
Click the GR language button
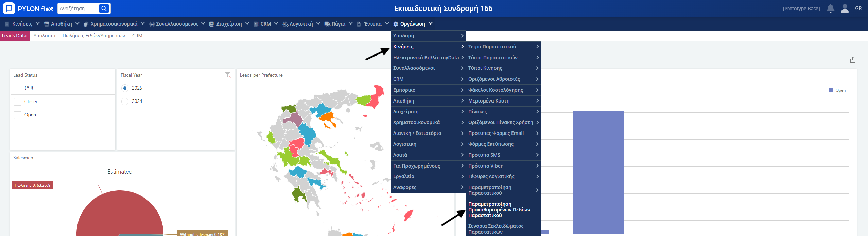pos(858,9)
